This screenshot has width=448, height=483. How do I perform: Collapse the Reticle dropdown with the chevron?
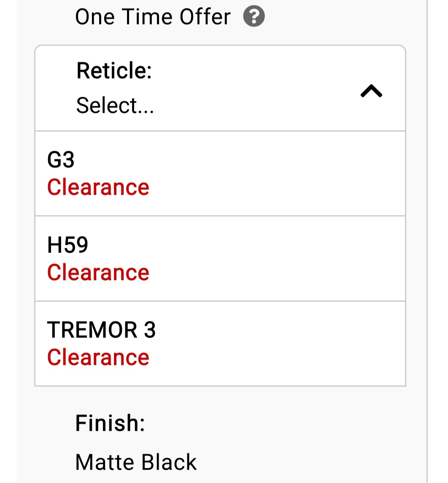371,91
